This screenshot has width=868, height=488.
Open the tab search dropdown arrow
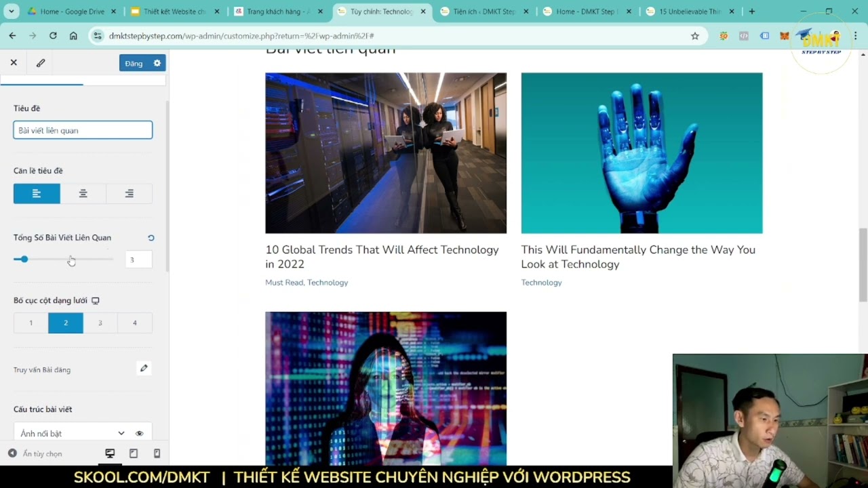(x=12, y=12)
